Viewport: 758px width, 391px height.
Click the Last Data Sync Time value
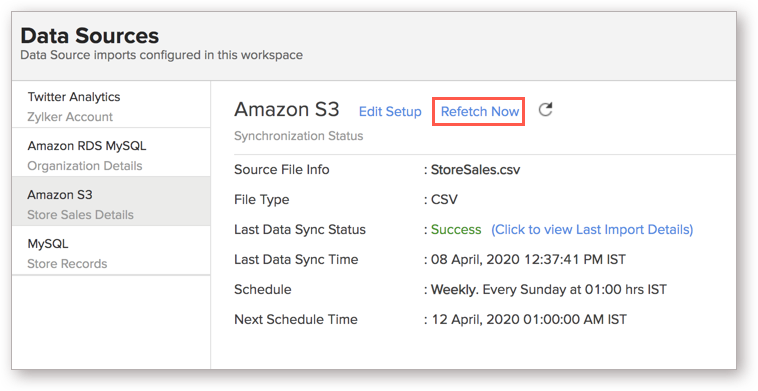click(x=528, y=260)
